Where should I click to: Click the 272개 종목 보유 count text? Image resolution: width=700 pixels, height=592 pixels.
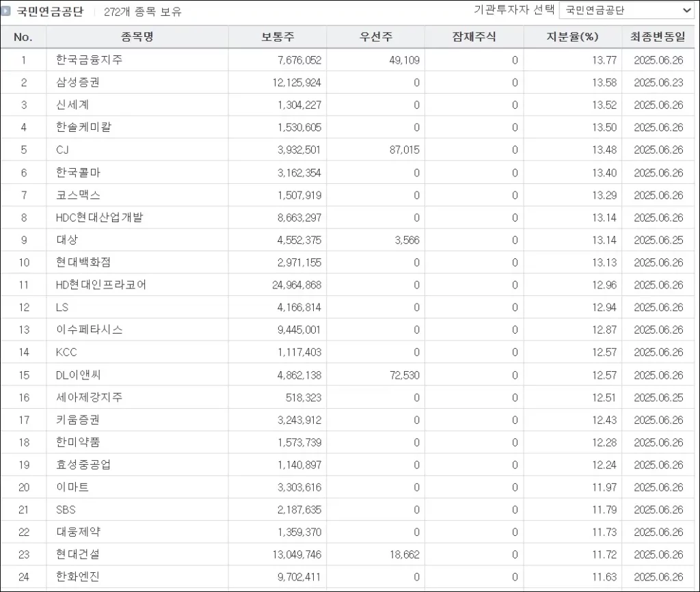click(x=143, y=12)
